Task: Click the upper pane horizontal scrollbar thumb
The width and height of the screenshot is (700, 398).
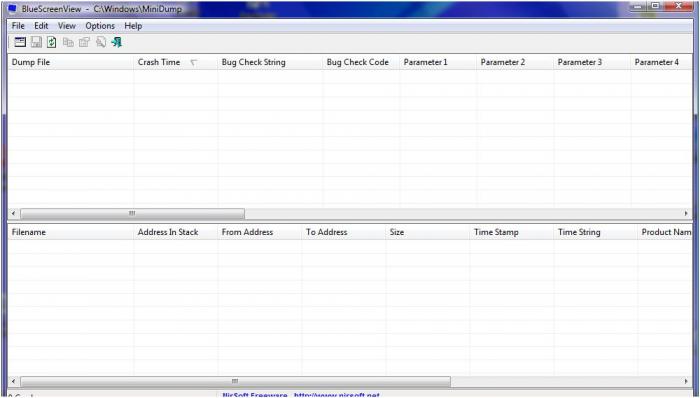Action: click(x=132, y=213)
